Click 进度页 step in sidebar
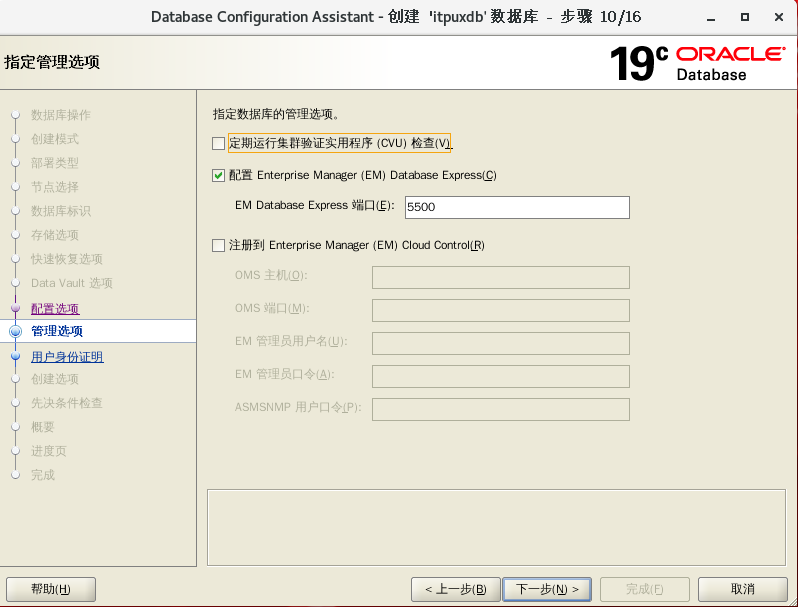 [49, 451]
